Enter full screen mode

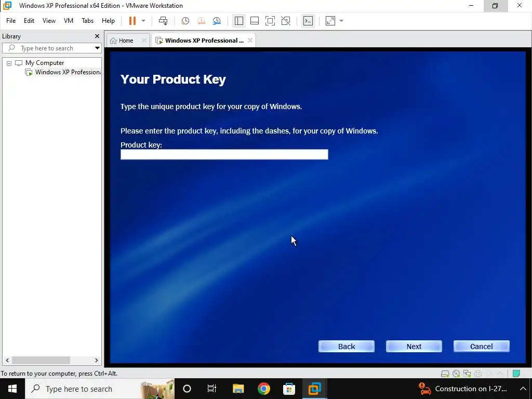270,21
